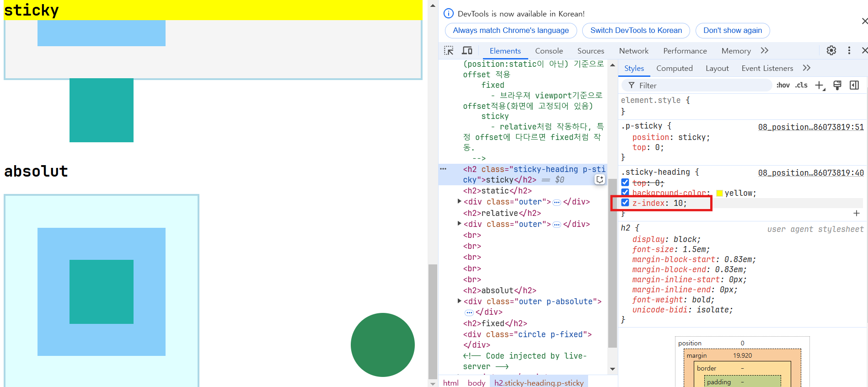This screenshot has height=387, width=868.
Task: Select h2.sticky-heading.p-sticky breadcrumb
Action: click(x=538, y=382)
